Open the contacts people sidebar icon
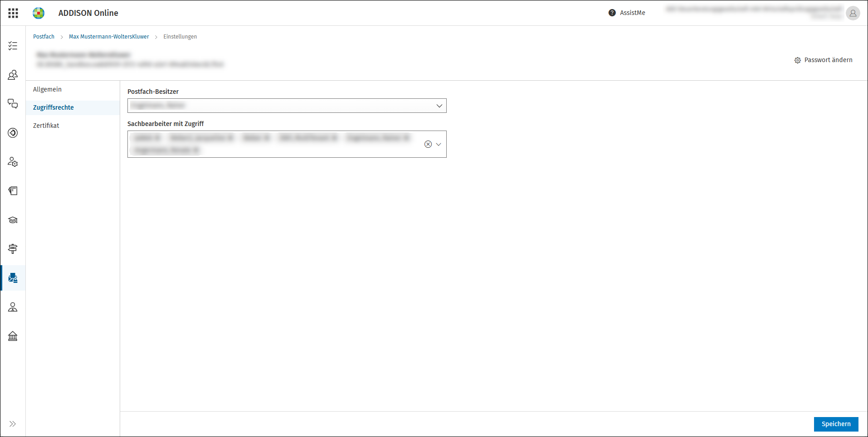 pyautogui.click(x=13, y=75)
